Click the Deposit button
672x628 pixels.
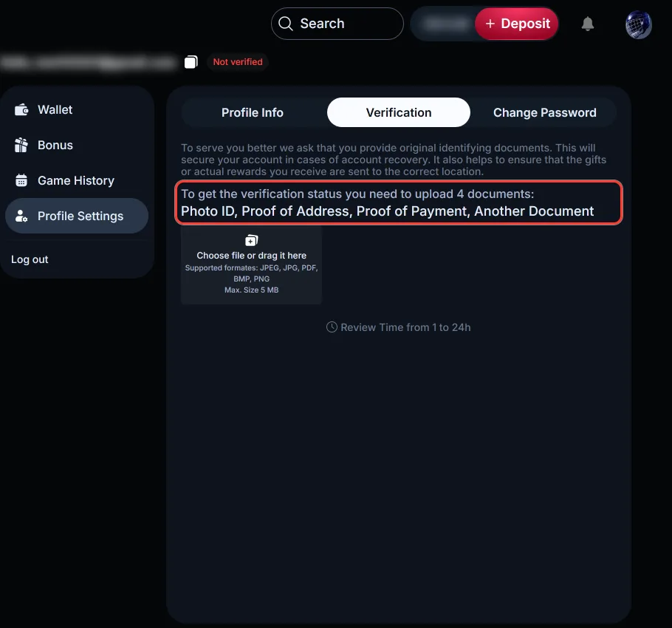pos(516,24)
